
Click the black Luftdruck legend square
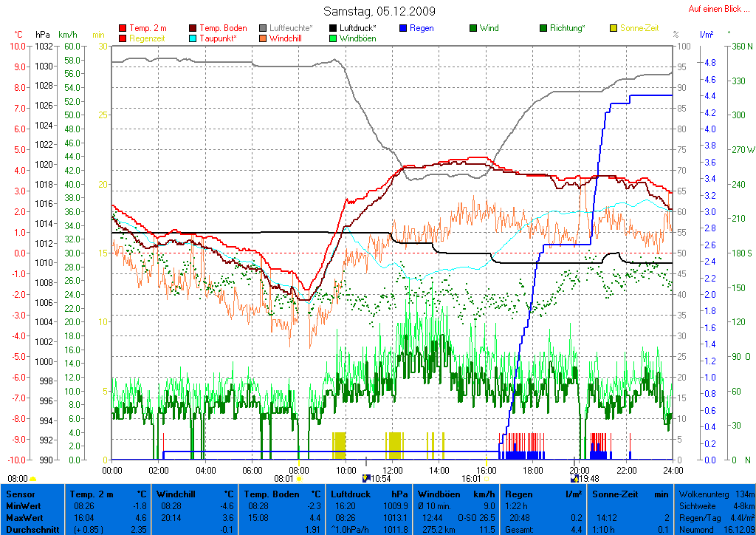click(333, 28)
